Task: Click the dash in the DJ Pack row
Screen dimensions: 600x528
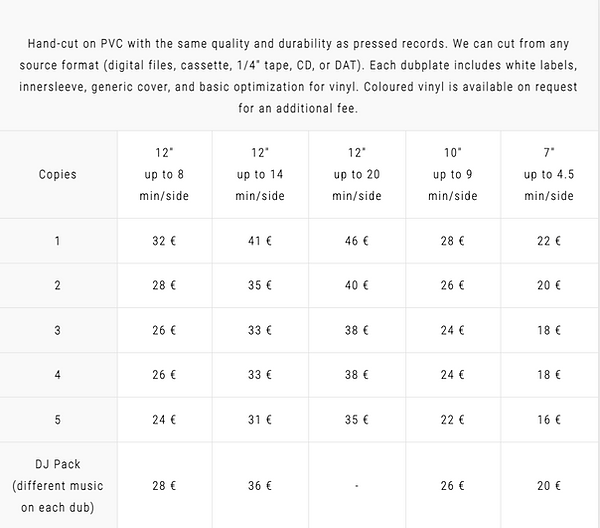Action: click(x=357, y=487)
